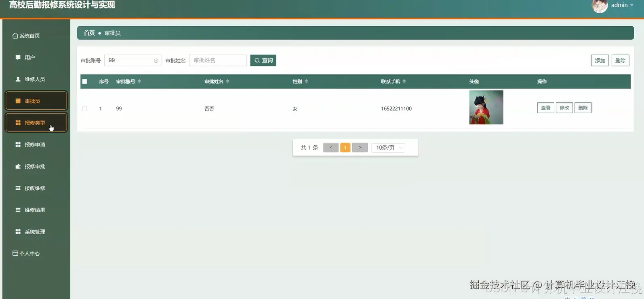Viewport: 644px width, 299px height.
Task: Click the list icon beside 维修结果
Action: pyautogui.click(x=18, y=210)
